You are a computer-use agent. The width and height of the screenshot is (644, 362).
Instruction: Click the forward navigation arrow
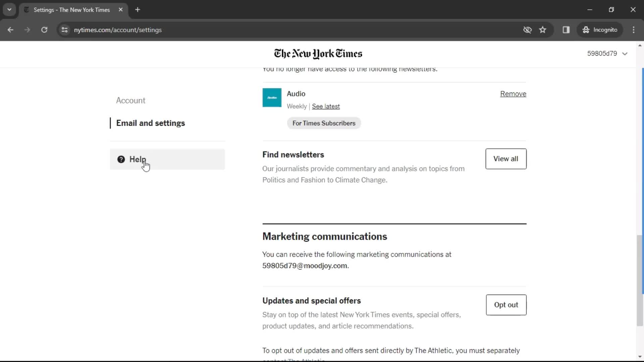[27, 29]
